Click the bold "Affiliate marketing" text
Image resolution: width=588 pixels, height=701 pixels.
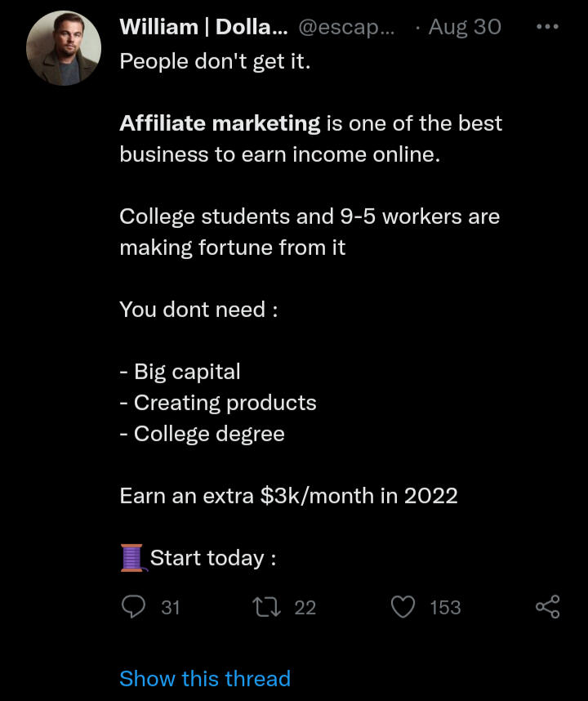(x=220, y=123)
